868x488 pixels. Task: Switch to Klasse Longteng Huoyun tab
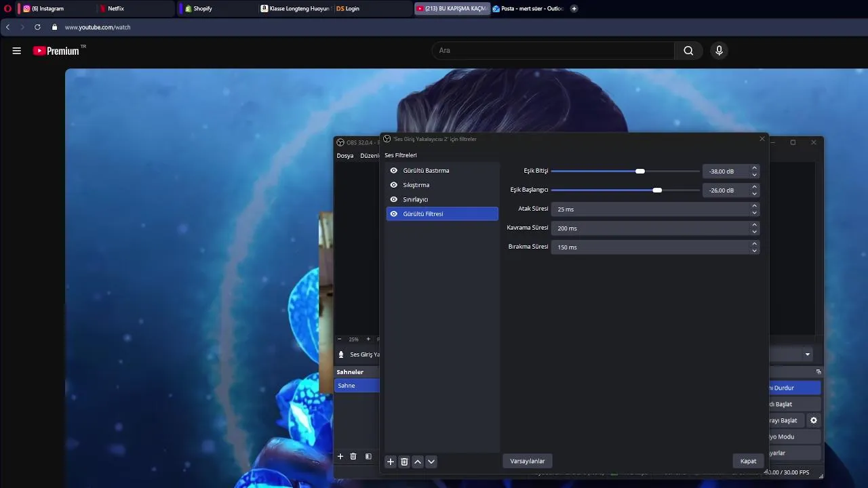[295, 9]
